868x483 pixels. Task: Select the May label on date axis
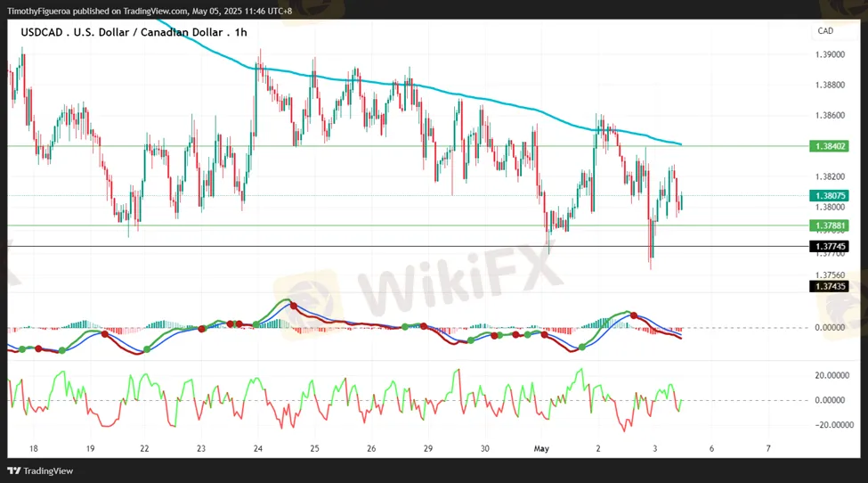[x=541, y=448]
